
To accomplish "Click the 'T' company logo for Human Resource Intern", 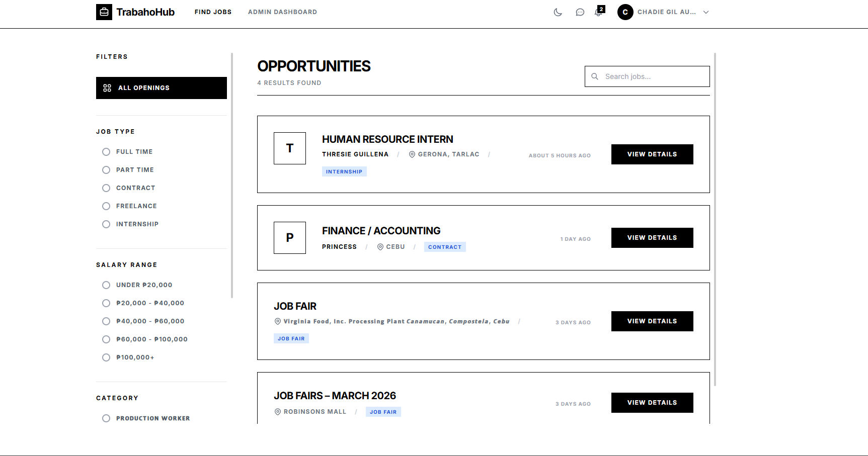I will (x=289, y=148).
